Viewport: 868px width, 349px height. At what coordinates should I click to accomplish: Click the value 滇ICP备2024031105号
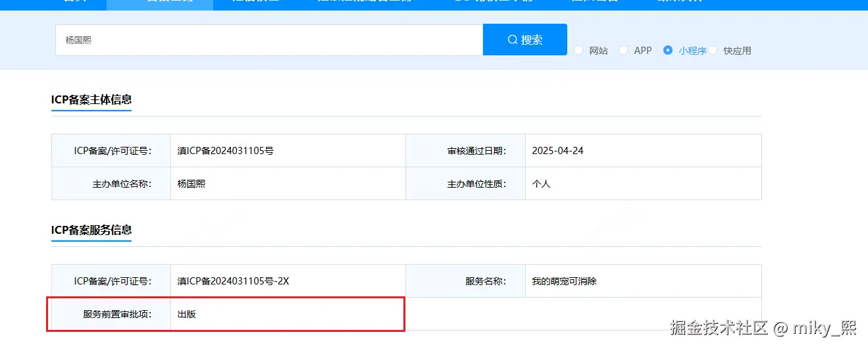[x=226, y=151]
